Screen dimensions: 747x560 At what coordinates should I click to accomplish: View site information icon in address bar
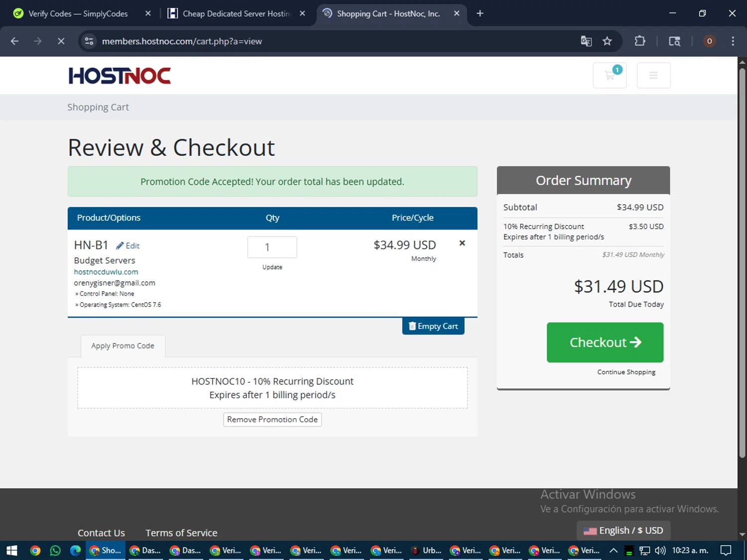pos(89,41)
